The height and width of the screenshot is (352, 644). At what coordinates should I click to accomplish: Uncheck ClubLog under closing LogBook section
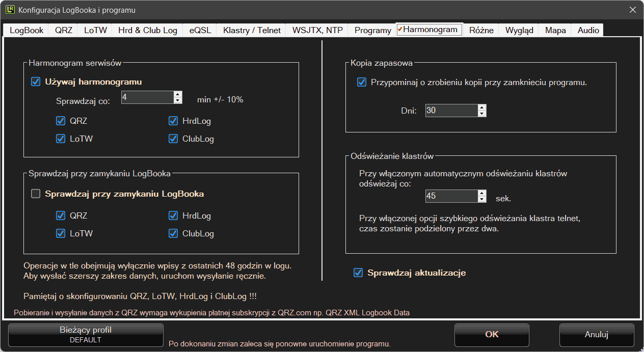point(173,234)
